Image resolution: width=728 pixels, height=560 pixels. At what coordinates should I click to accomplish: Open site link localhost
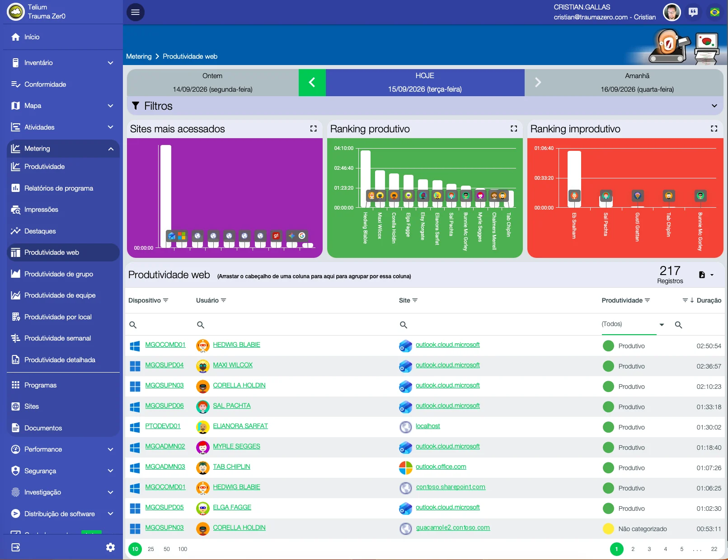click(428, 426)
